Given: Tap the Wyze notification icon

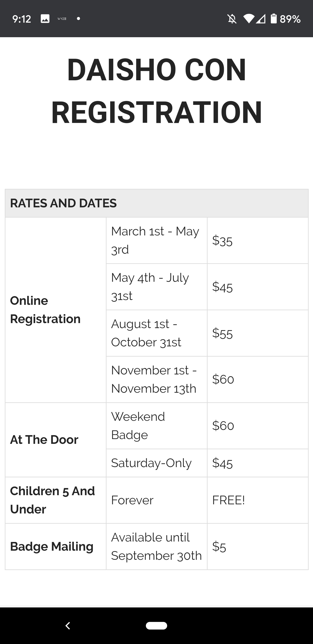Looking at the screenshot, I should point(62,19).
